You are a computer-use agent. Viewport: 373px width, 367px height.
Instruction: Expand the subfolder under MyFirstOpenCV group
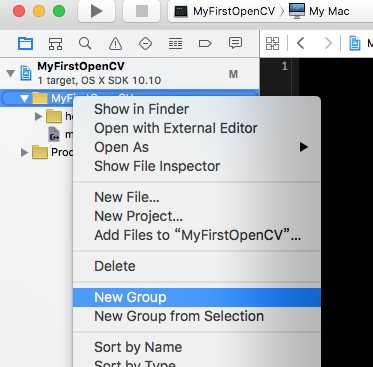point(38,116)
